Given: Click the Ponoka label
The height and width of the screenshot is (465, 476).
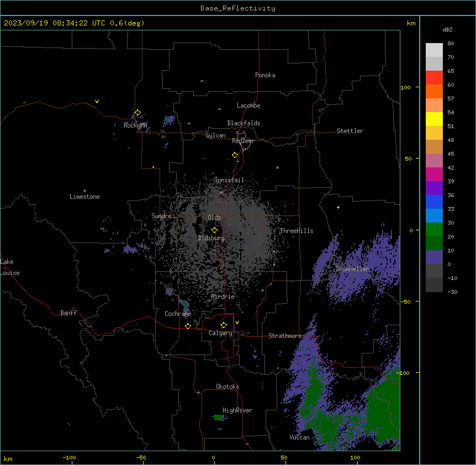Looking at the screenshot, I should 265,75.
